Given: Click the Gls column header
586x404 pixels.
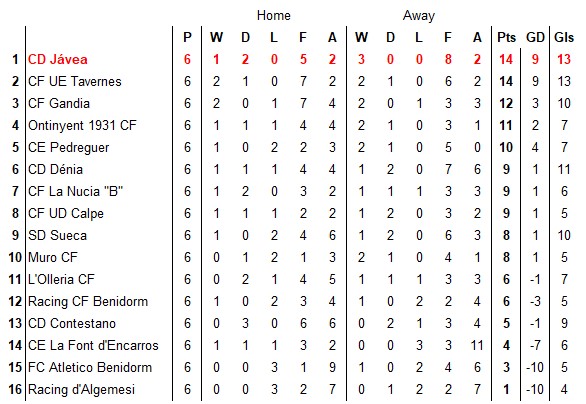Looking at the screenshot, I should tap(564, 37).
